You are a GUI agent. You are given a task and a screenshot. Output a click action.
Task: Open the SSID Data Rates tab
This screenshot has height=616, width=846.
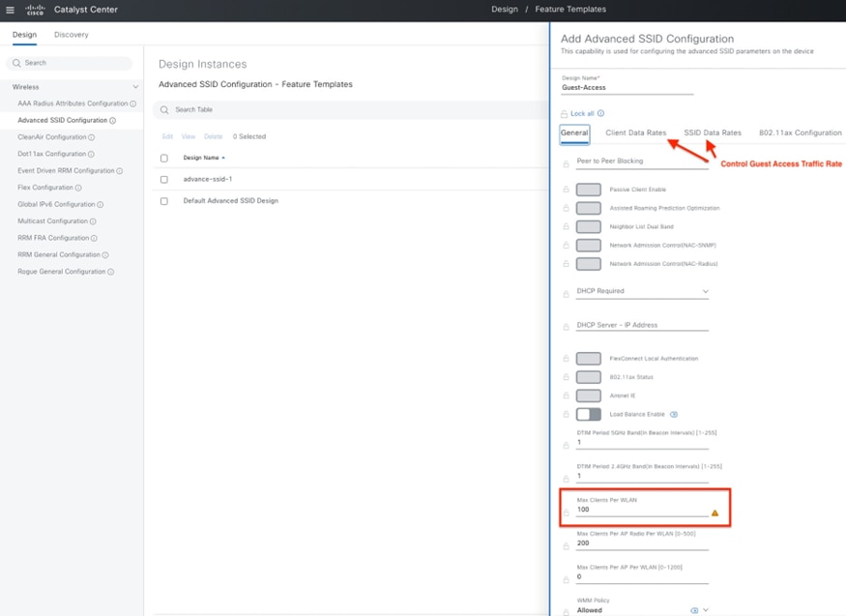click(x=713, y=132)
